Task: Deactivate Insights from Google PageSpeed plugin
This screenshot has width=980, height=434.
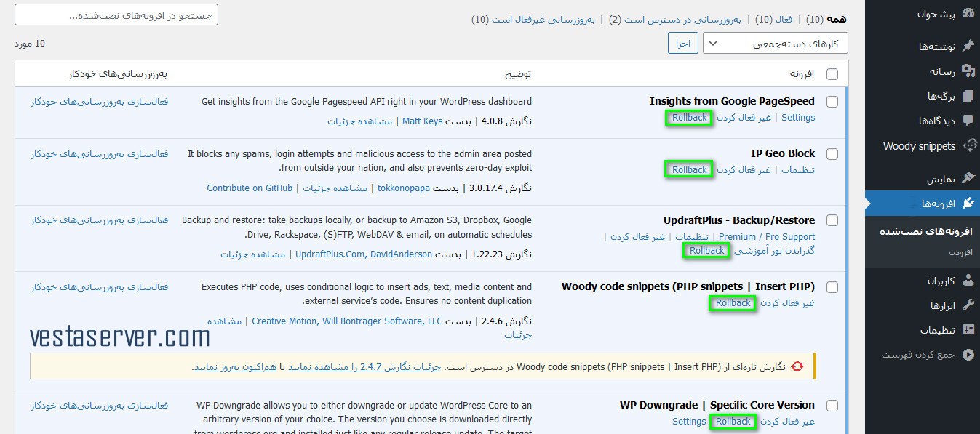Action: pyautogui.click(x=744, y=118)
